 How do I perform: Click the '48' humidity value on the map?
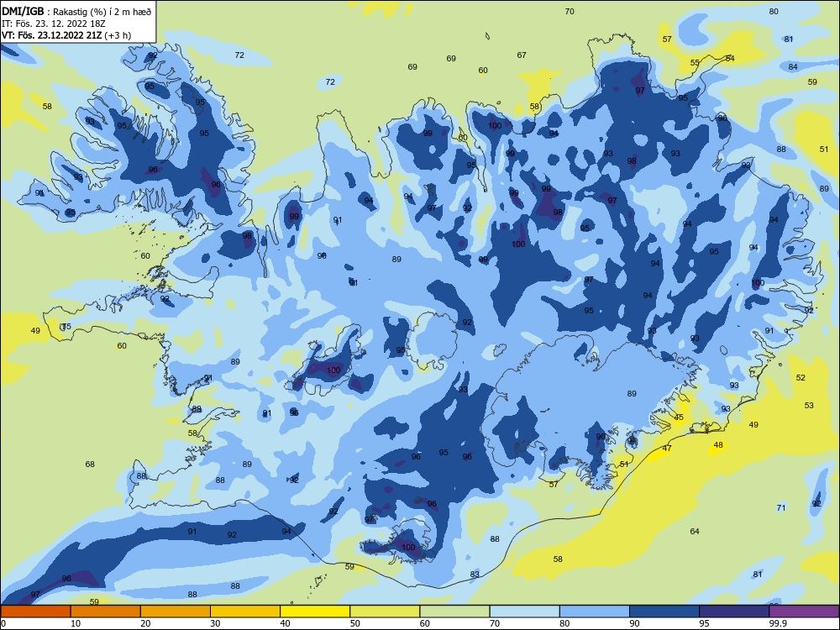point(718,444)
